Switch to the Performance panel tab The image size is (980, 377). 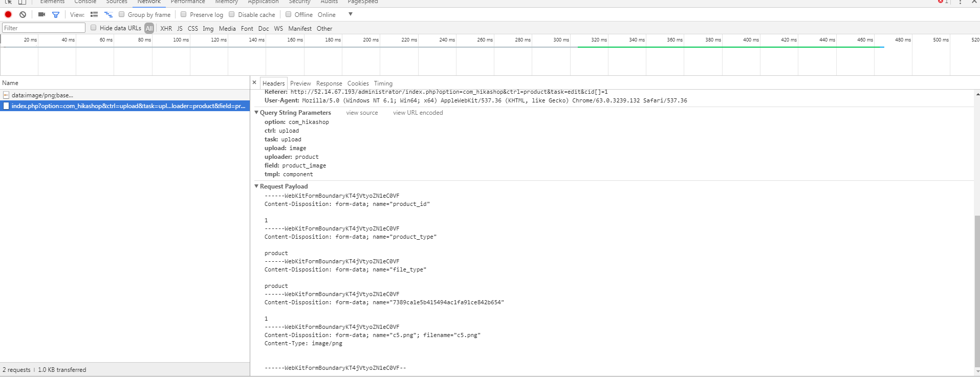pyautogui.click(x=188, y=2)
